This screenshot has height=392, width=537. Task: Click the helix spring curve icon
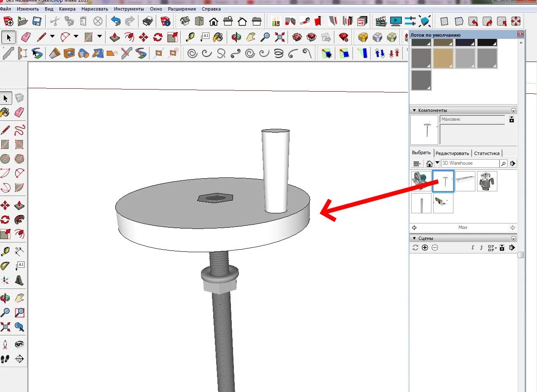click(x=279, y=53)
